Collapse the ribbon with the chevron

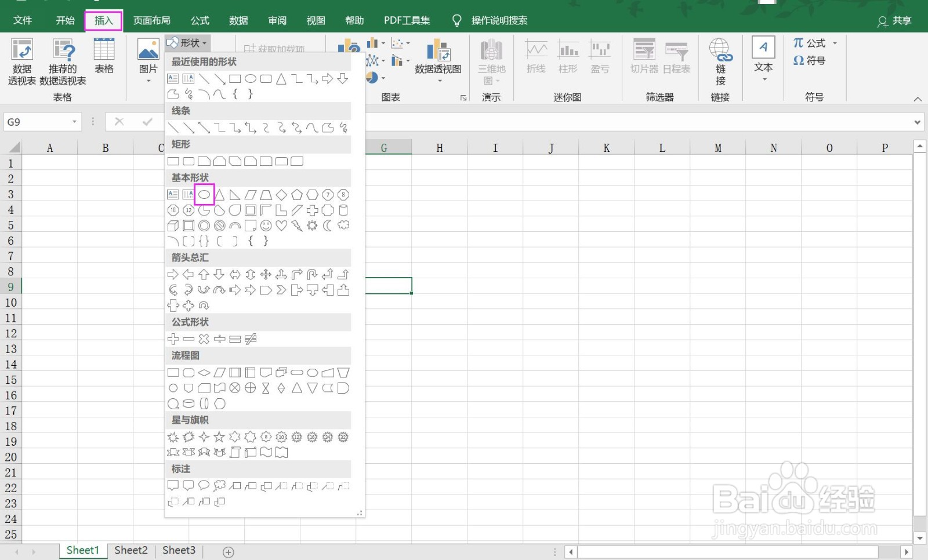point(918,99)
